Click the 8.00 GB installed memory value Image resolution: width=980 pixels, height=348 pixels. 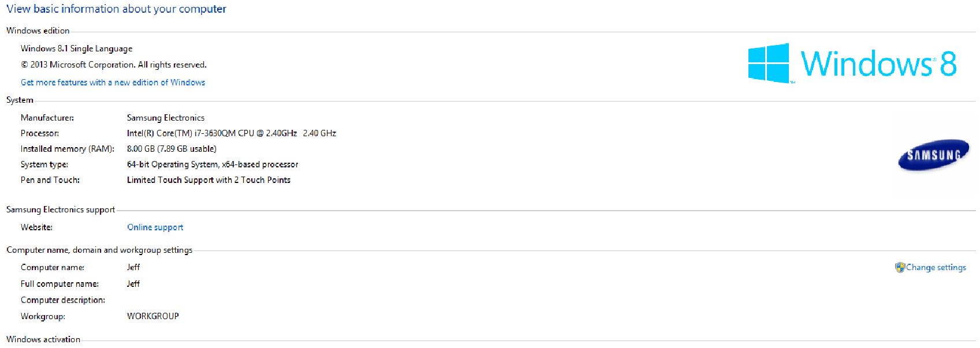tap(172, 149)
